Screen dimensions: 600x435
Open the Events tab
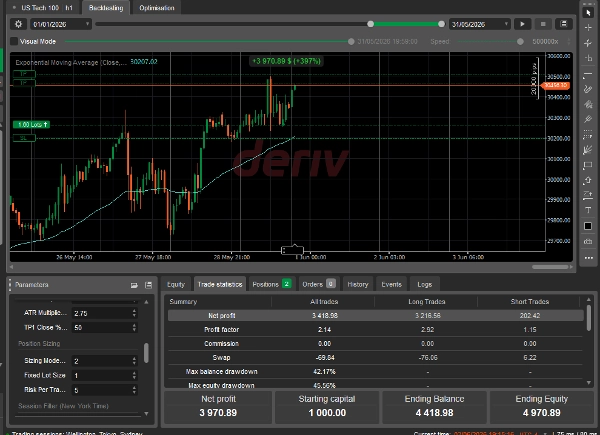pos(391,284)
